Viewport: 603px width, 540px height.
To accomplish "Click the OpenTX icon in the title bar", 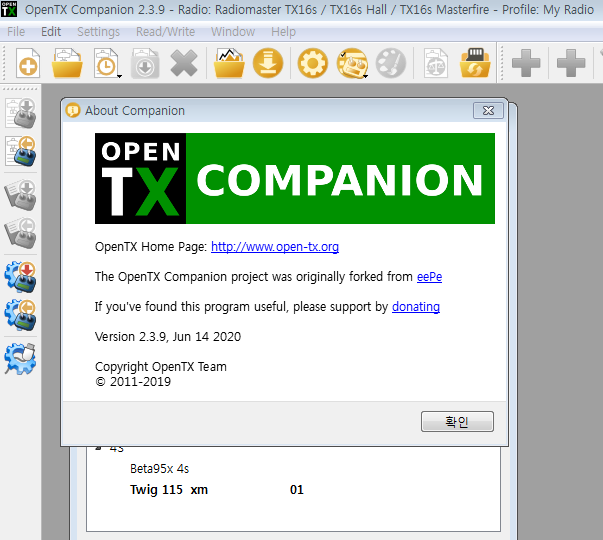I will click(x=9, y=9).
